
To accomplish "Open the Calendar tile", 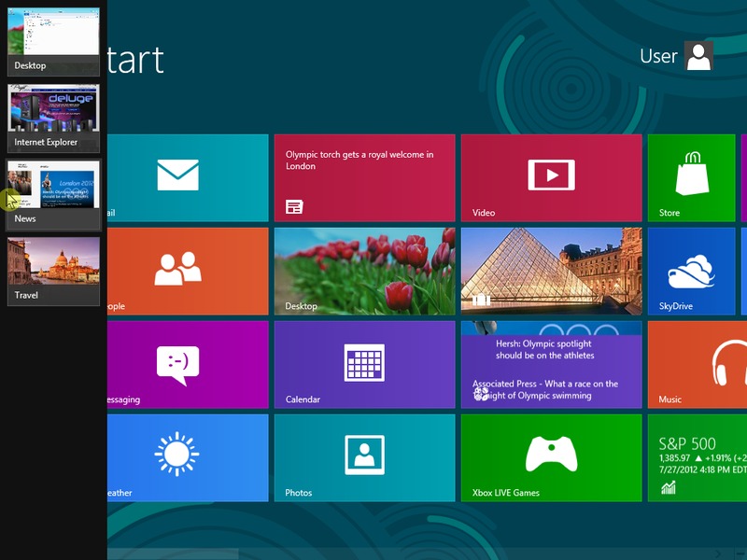I will point(364,364).
